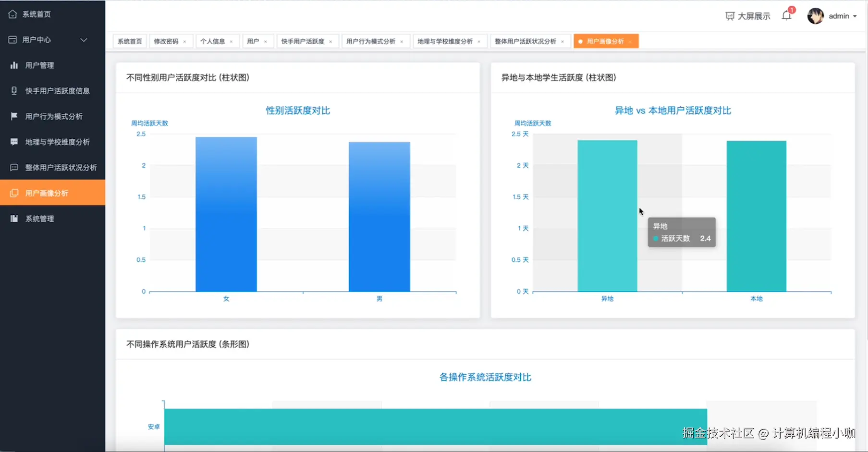Open 用户行为模式分析 in the sidebar

tap(52, 116)
